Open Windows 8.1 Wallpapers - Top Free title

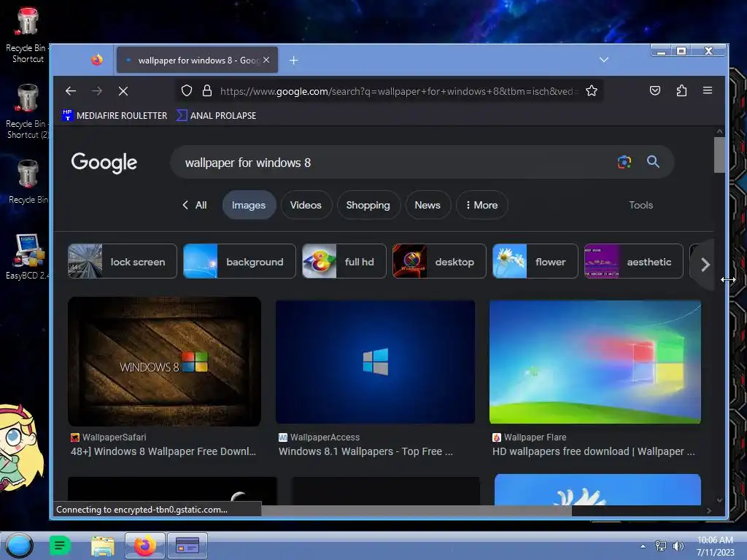pos(366,451)
